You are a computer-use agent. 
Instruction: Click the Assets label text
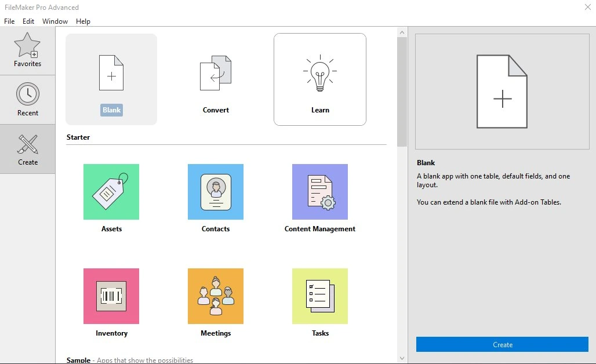[111, 229]
